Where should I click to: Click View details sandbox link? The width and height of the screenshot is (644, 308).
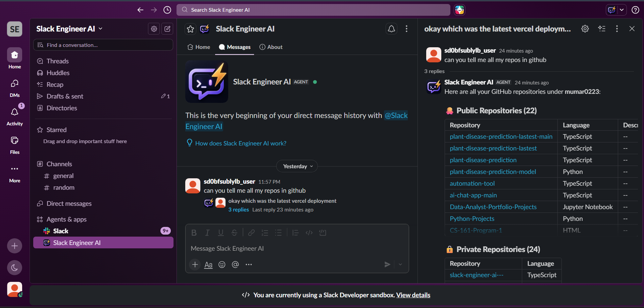tap(413, 295)
